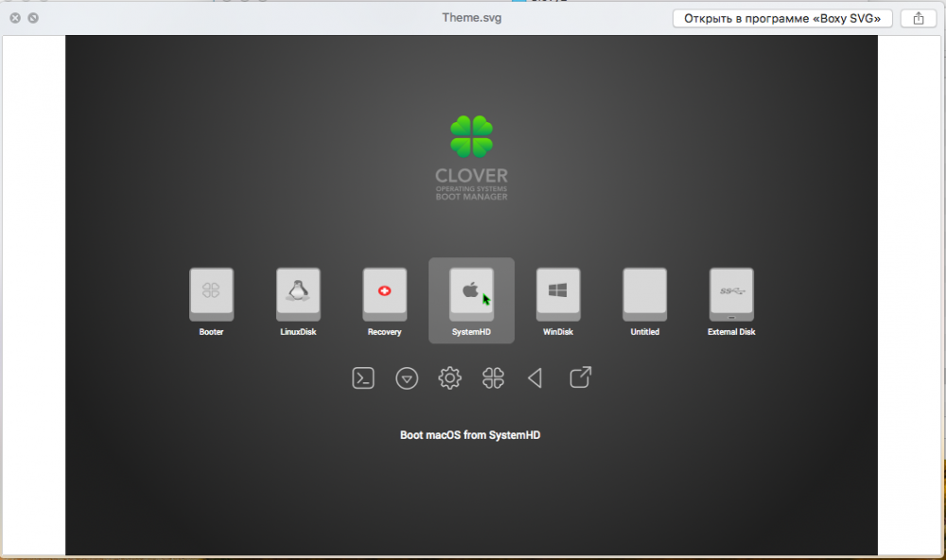The image size is (946, 560).
Task: Select the SystemHD Apple drive icon
Action: pyautogui.click(x=471, y=294)
